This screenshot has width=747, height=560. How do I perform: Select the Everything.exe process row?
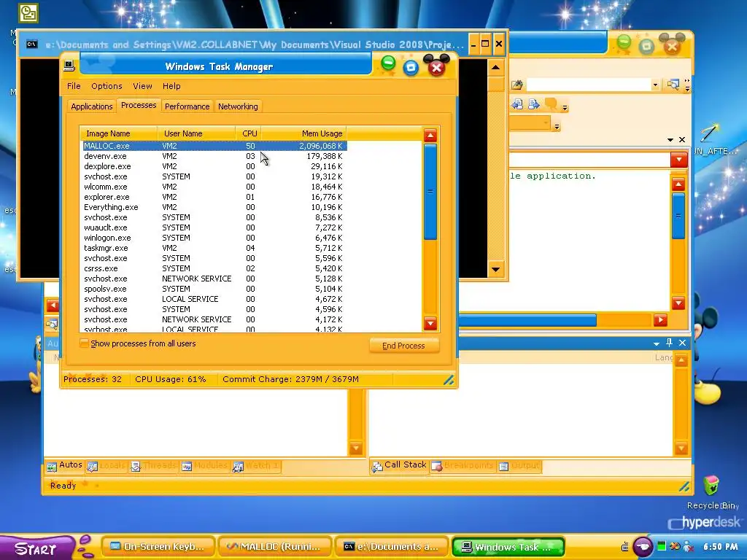214,207
